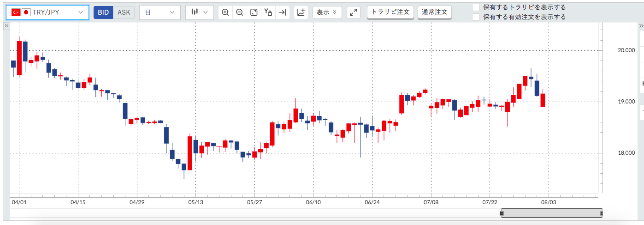Click the 18.000 price axis label
The height and width of the screenshot is (225, 644).
[626, 153]
